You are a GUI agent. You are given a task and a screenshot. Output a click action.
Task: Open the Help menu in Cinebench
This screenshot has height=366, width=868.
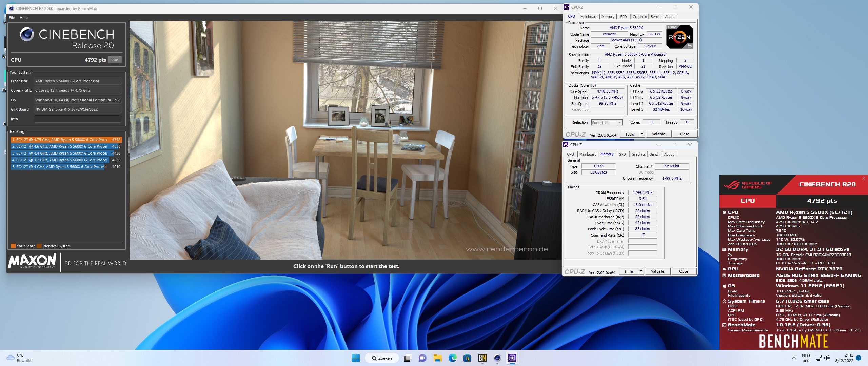[24, 18]
